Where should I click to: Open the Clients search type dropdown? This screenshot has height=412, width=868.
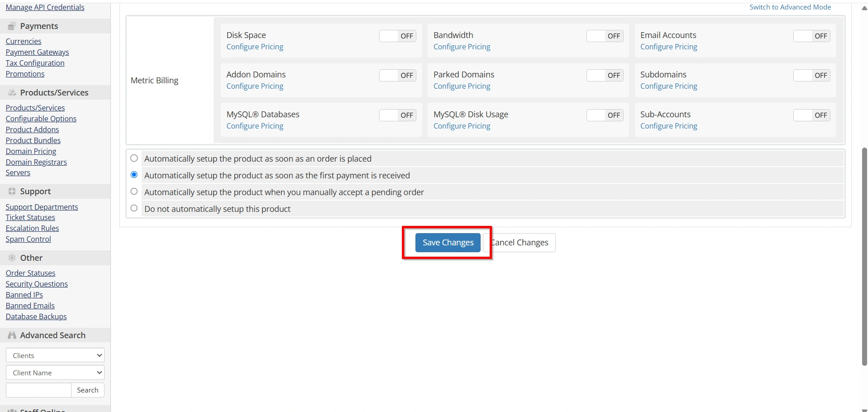point(55,355)
